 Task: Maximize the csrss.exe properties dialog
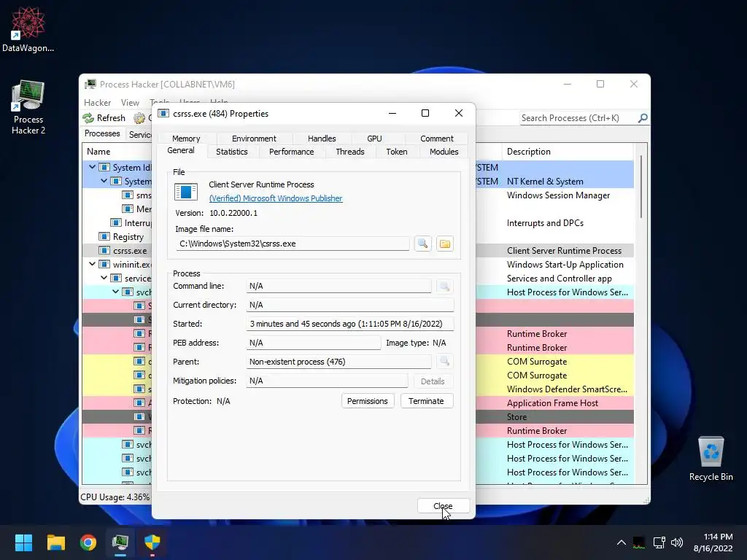tap(425, 113)
